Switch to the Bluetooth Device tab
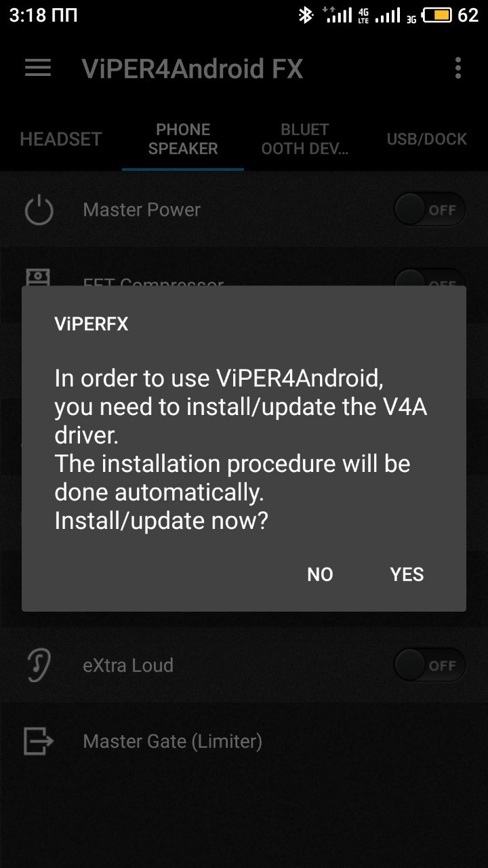The image size is (488, 868). (305, 139)
